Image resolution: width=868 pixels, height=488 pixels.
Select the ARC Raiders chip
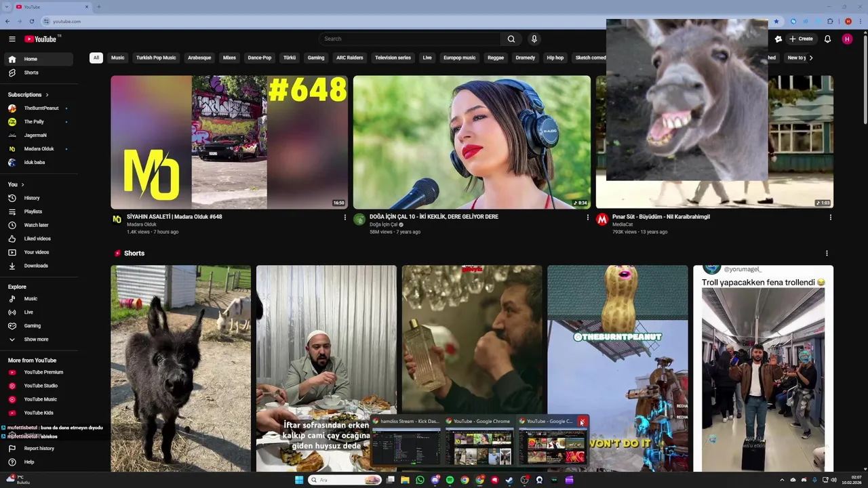pyautogui.click(x=350, y=58)
